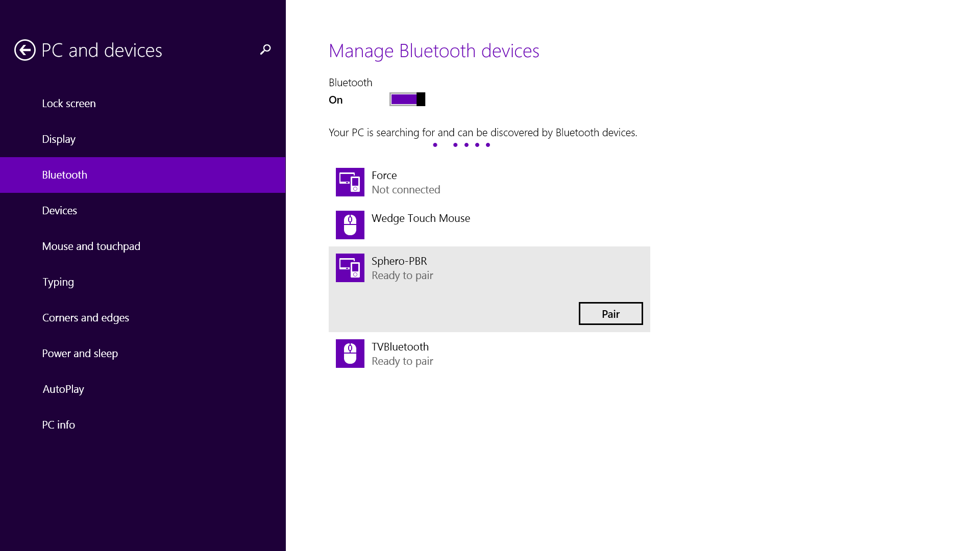This screenshot has height=551, width=980.
Task: Open Mouse and touchpad settings
Action: pos(91,246)
